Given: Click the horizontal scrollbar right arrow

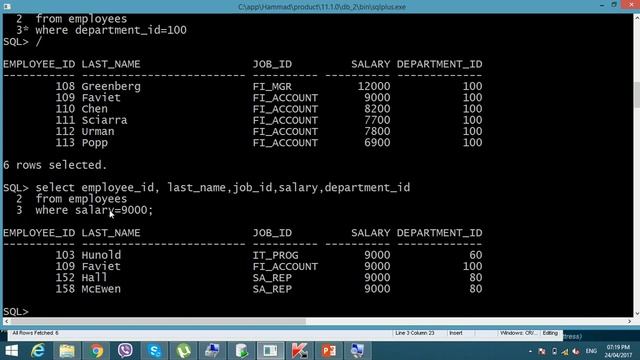Looking at the screenshot, I should pos(630,321).
